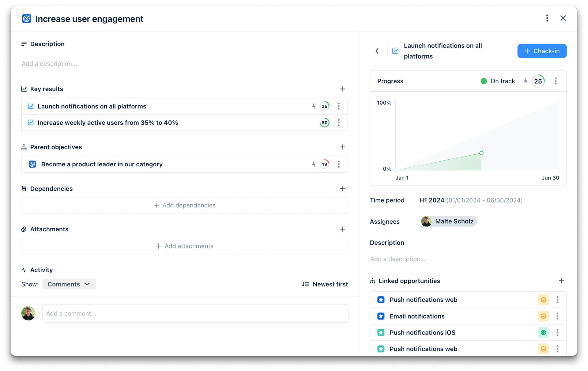Change sort order via Newest first
The width and height of the screenshot is (588, 371).
coord(325,284)
